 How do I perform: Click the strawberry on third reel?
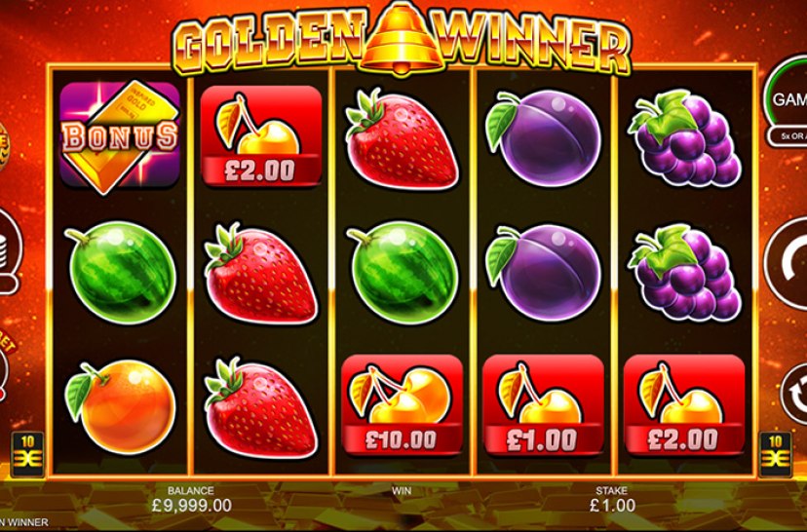pyautogui.click(x=402, y=138)
